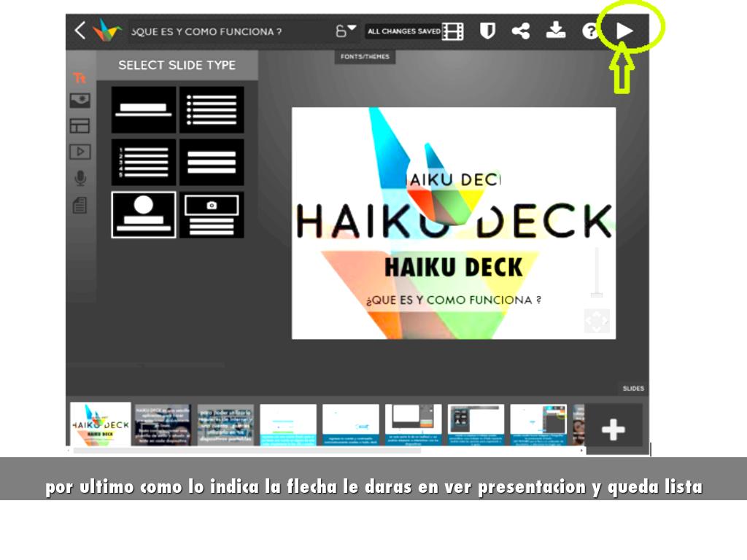Screen dimensions: 747x560
Task: Click the shield privacy icon
Action: (487, 31)
